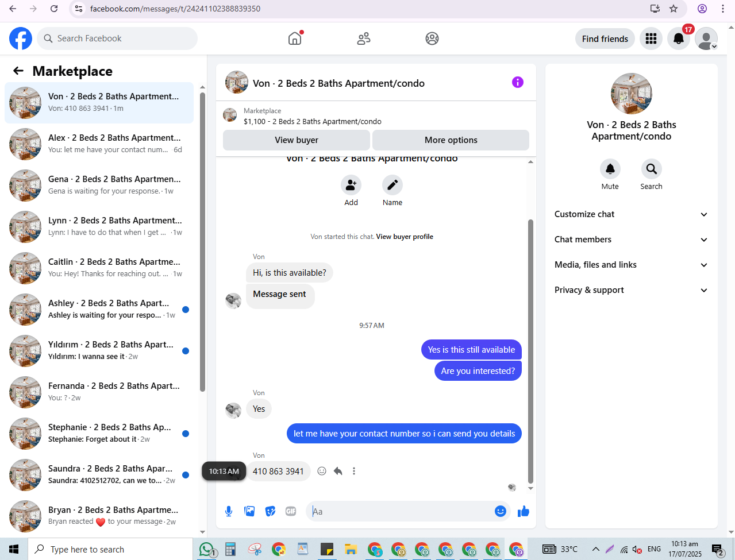This screenshot has height=560, width=735.
Task: Click the Search Facebook field
Action: [117, 38]
